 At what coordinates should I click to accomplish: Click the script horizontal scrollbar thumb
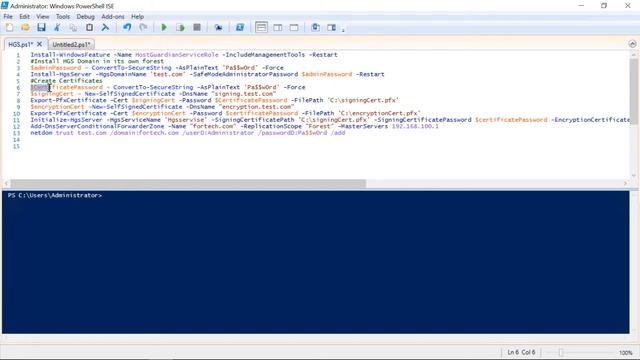point(188,183)
